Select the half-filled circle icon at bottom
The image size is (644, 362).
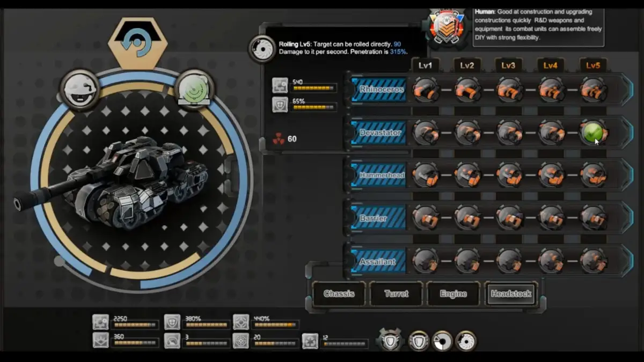(x=442, y=341)
